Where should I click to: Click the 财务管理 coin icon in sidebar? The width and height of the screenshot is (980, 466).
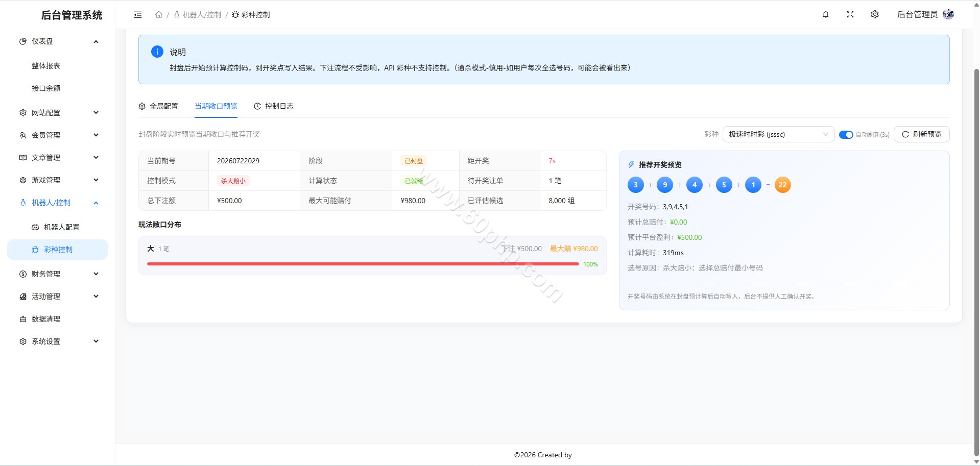tap(23, 274)
